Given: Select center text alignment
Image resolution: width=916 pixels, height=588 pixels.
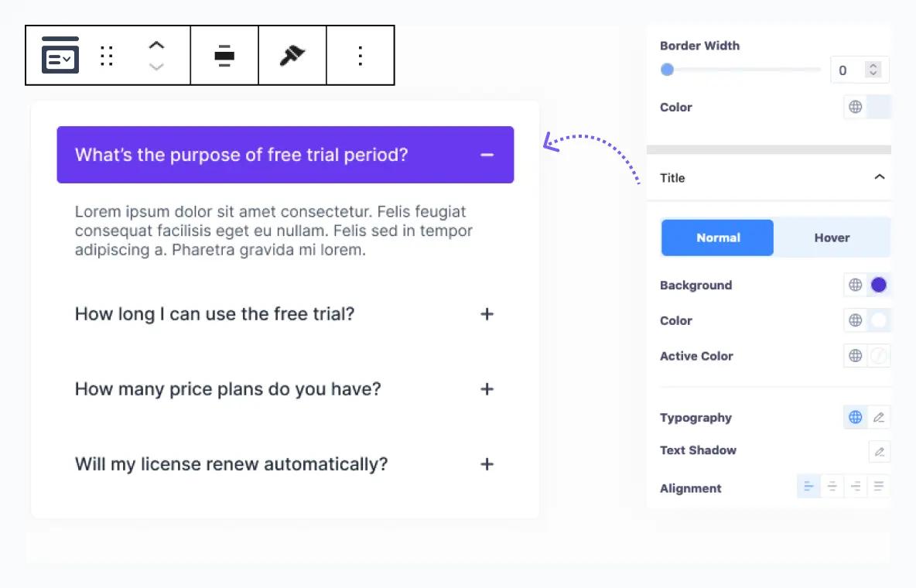Looking at the screenshot, I should click(x=832, y=487).
